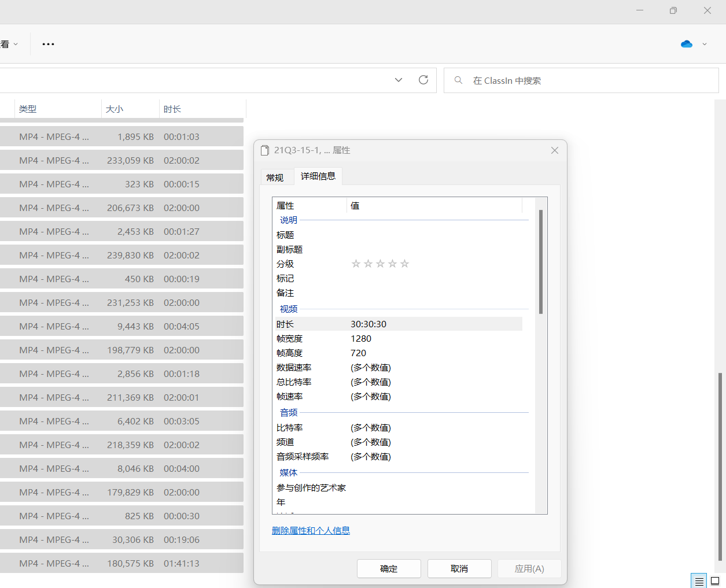
Task: Set rating to five stars
Action: [404, 264]
